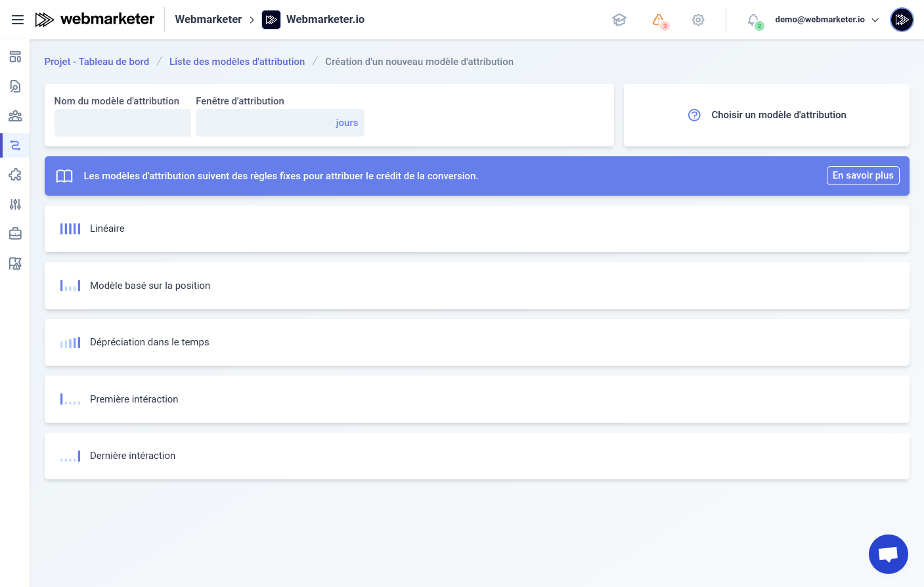This screenshot has width=924, height=587.
Task: Select the attribution route sidebar icon
Action: (x=15, y=145)
